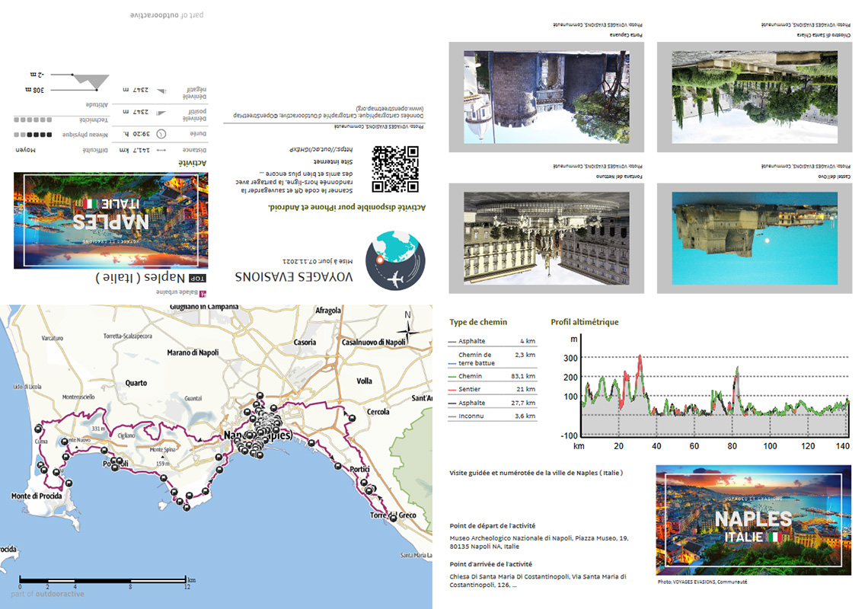Click the 'Cercola' map label

tap(378, 412)
